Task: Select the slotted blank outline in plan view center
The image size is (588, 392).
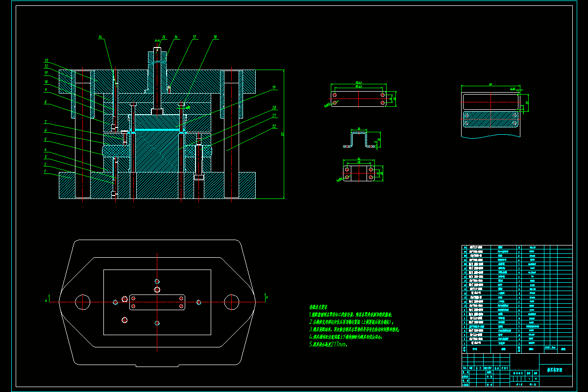Action: (x=157, y=302)
